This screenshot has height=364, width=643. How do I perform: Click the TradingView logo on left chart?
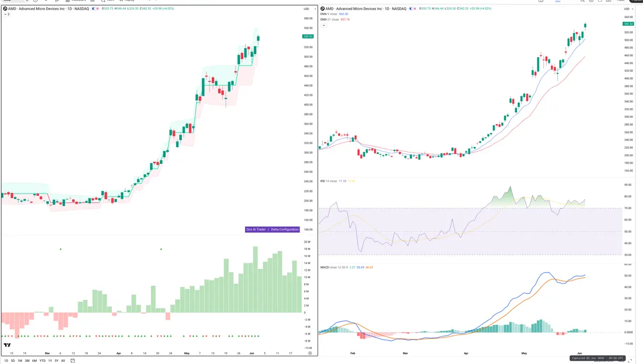pos(8,345)
